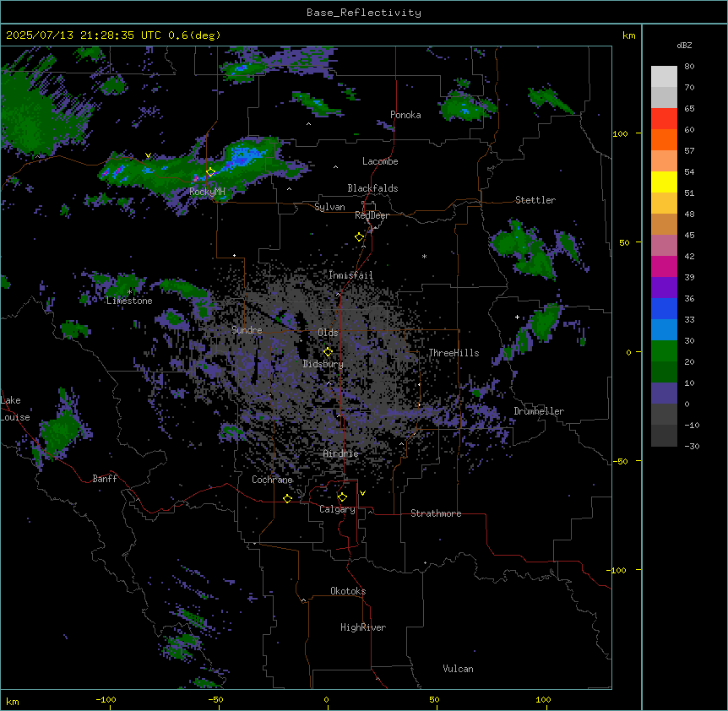Click the Vulcan city label
This screenshot has height=711, width=728.
pyautogui.click(x=459, y=669)
